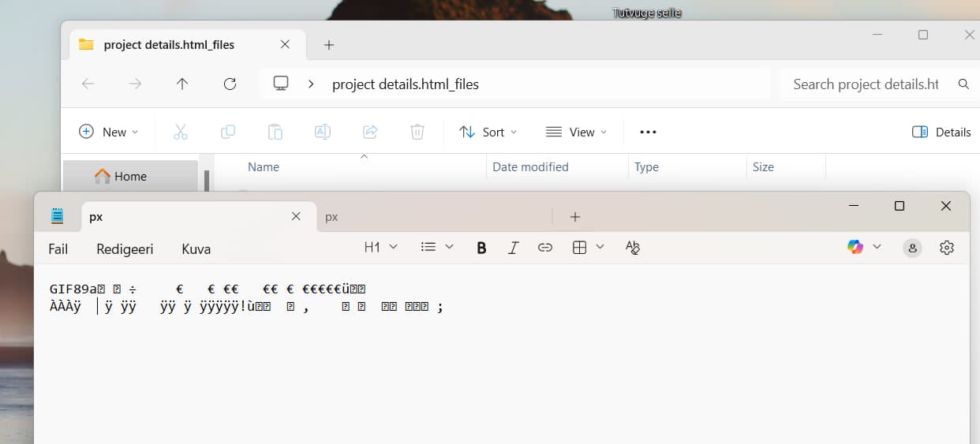Apply italic formatting in Notepad
This screenshot has height=444, width=980.
click(x=513, y=248)
